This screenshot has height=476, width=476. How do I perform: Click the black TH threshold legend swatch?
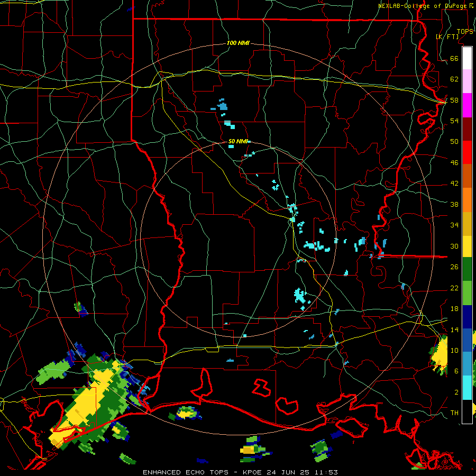pos(467,411)
